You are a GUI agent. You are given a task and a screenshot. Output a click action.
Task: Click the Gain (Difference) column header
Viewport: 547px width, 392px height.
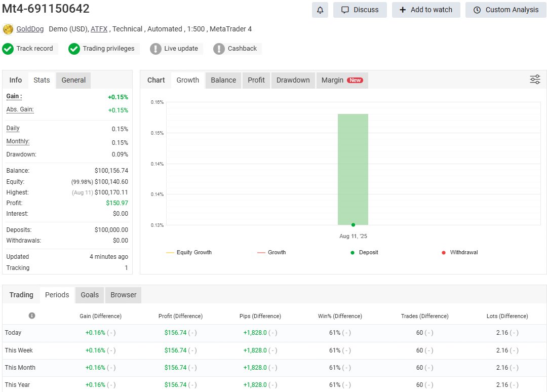tap(100, 316)
